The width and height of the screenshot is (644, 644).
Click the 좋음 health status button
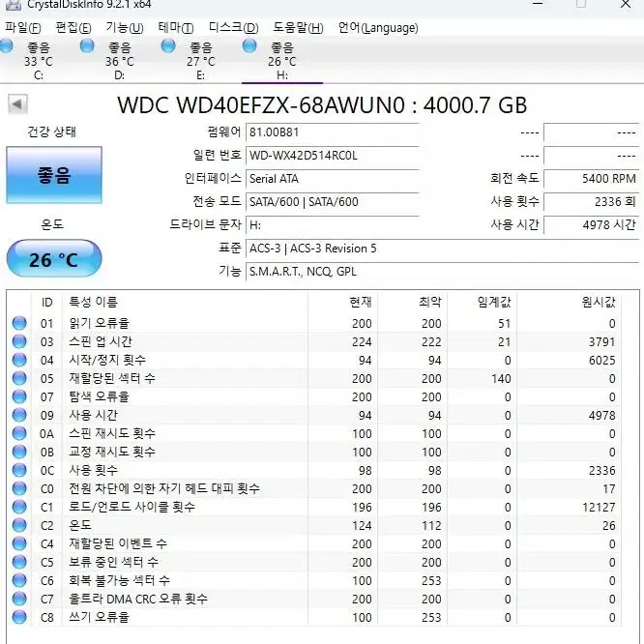pos(54,175)
